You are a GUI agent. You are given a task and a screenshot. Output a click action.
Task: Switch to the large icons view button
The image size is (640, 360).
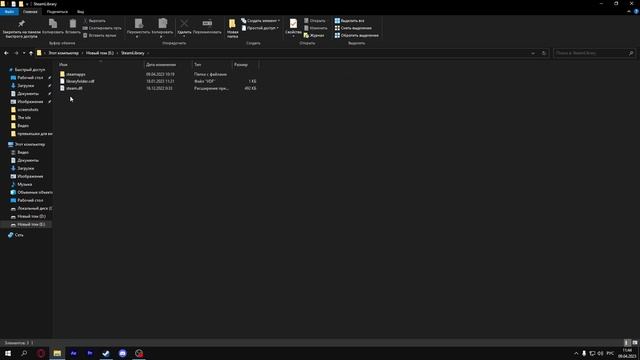coord(635,343)
